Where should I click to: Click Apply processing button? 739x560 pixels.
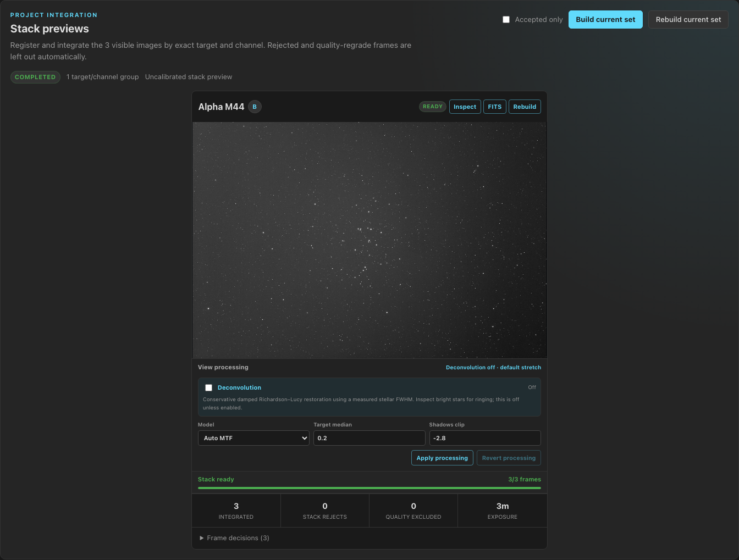coord(442,458)
